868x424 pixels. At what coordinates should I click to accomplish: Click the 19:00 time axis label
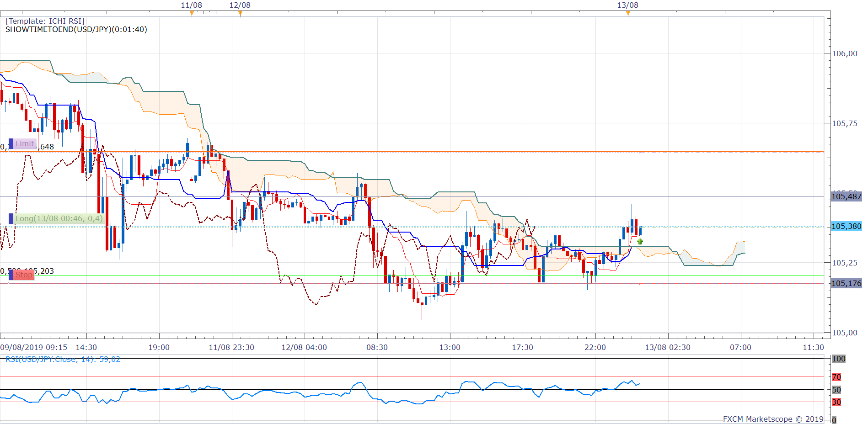coord(159,347)
